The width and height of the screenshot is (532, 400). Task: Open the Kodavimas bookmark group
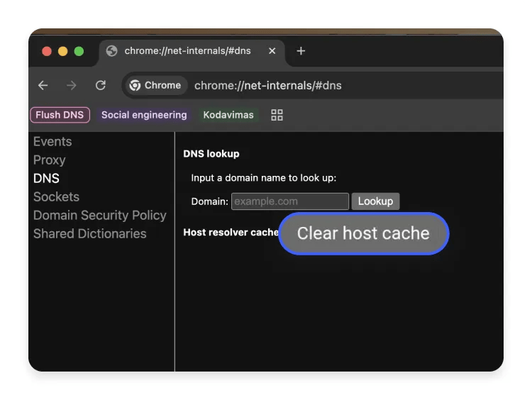[228, 115]
